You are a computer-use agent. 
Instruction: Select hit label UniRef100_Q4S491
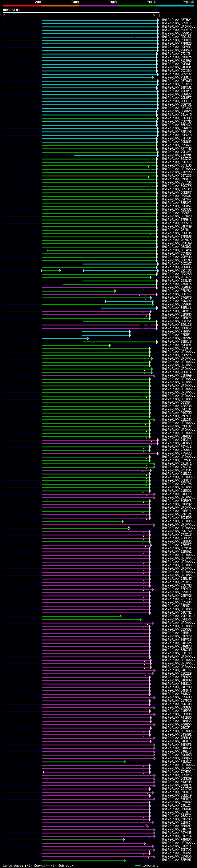(177, 734)
